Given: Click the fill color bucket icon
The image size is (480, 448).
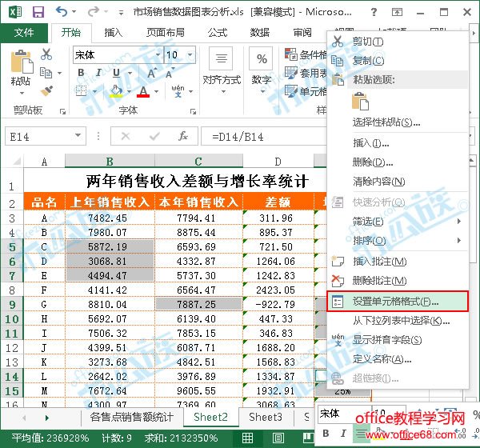Looking at the screenshot, I should (x=117, y=91).
